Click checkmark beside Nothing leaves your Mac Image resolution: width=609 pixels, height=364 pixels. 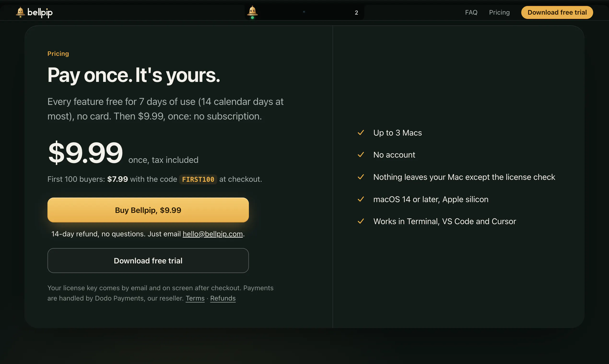click(361, 177)
